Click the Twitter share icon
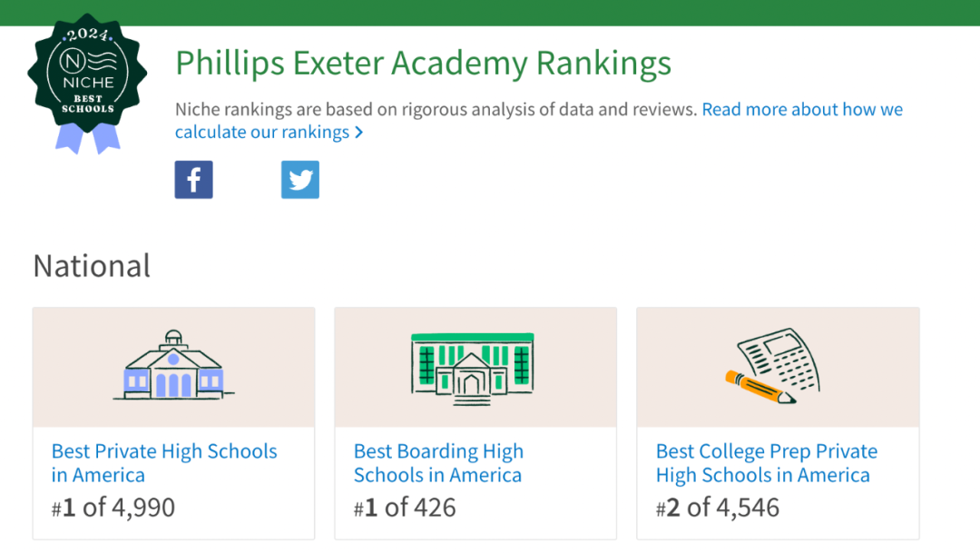This screenshot has height=553, width=980. pyautogui.click(x=300, y=180)
